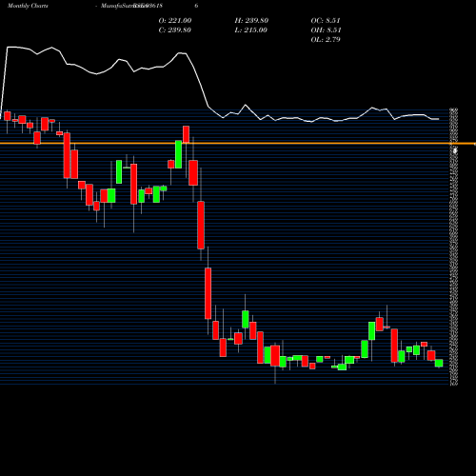Click the "OL: 2.79" reading

[x=326, y=40]
